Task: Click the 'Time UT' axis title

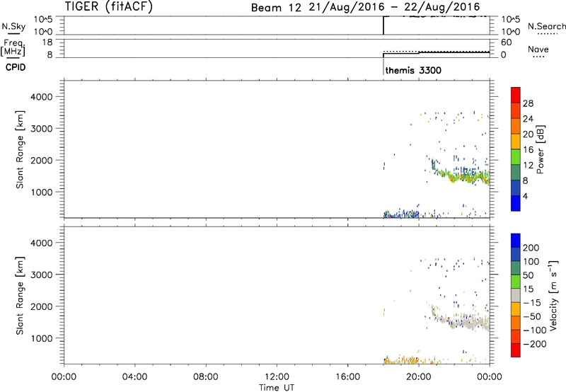Action: (x=277, y=388)
